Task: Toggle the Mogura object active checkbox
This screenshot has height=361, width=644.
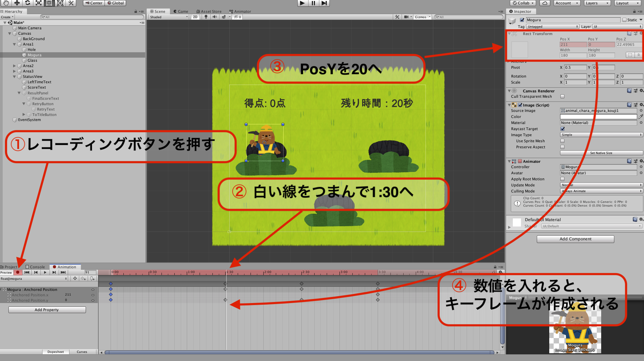Action: tap(522, 20)
